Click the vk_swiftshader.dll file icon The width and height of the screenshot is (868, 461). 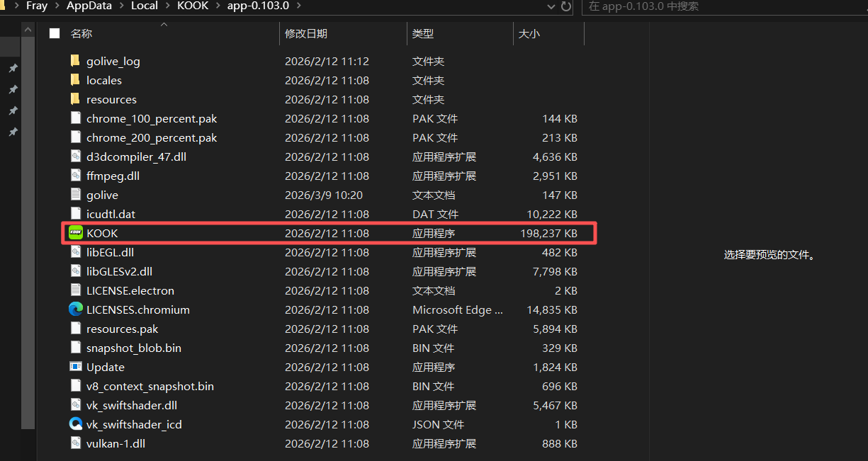(76, 405)
